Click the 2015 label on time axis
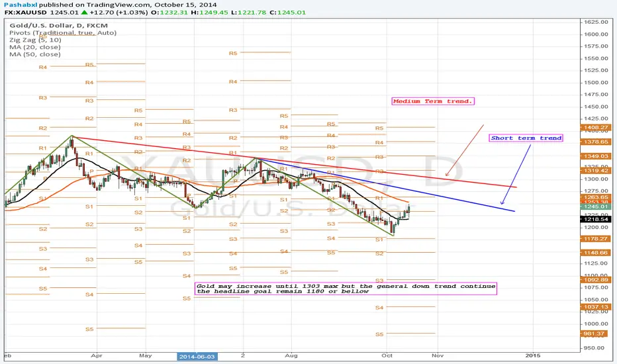This screenshot has height=364, width=617. 533,355
